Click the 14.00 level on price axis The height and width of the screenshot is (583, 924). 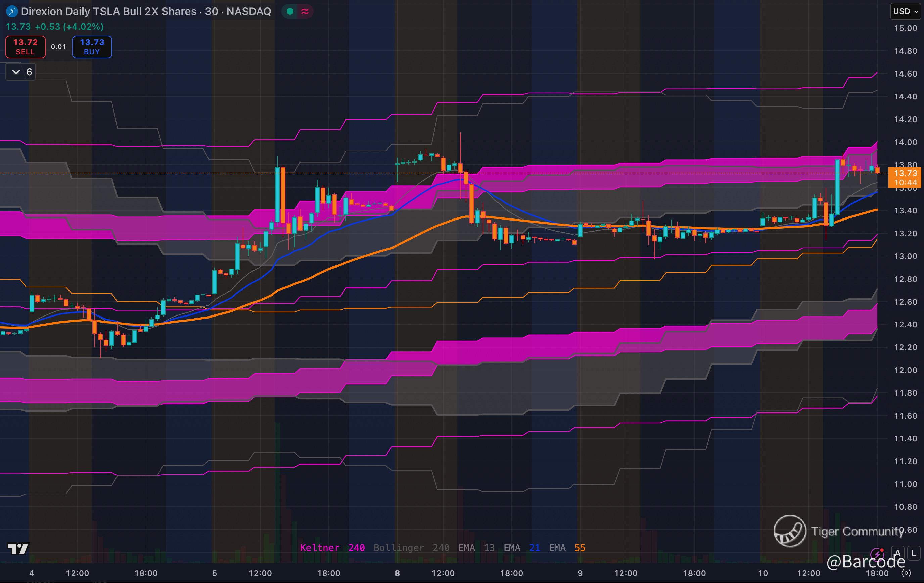tap(905, 142)
